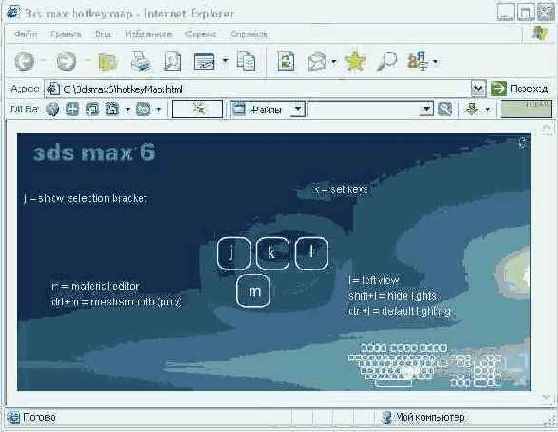The image size is (558, 432).
Task: Click the search button right of combo box
Action: point(445,109)
